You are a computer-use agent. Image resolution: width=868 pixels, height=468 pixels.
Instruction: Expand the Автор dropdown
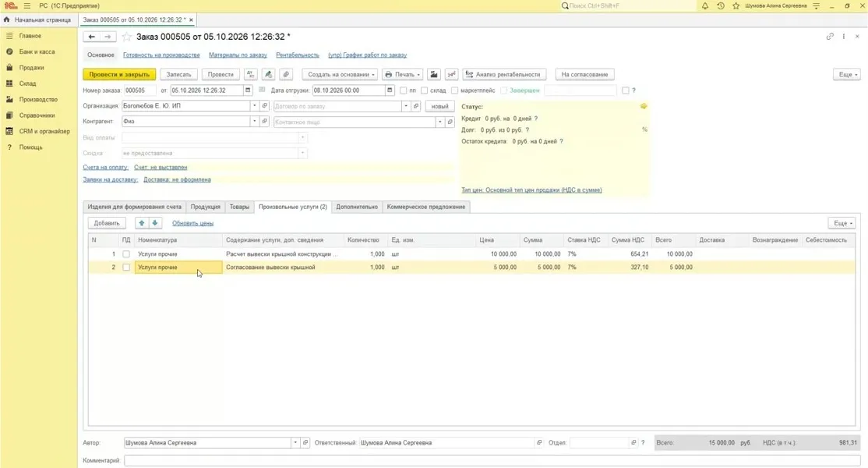(x=295, y=443)
